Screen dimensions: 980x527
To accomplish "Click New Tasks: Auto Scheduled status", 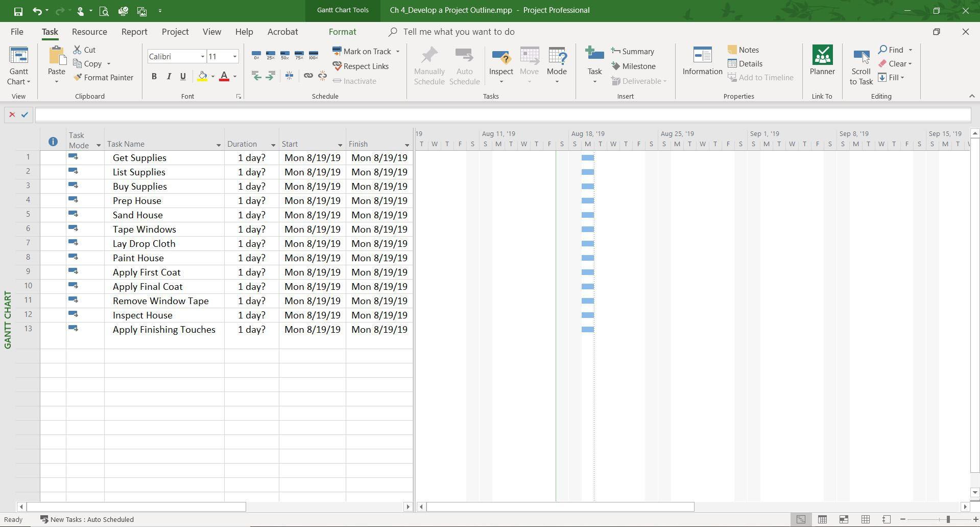I will coord(87,519).
